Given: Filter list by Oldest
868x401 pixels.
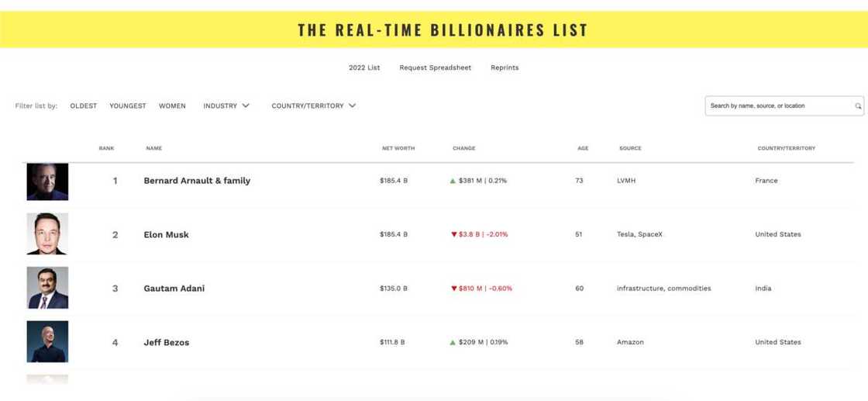Looking at the screenshot, I should coord(84,106).
